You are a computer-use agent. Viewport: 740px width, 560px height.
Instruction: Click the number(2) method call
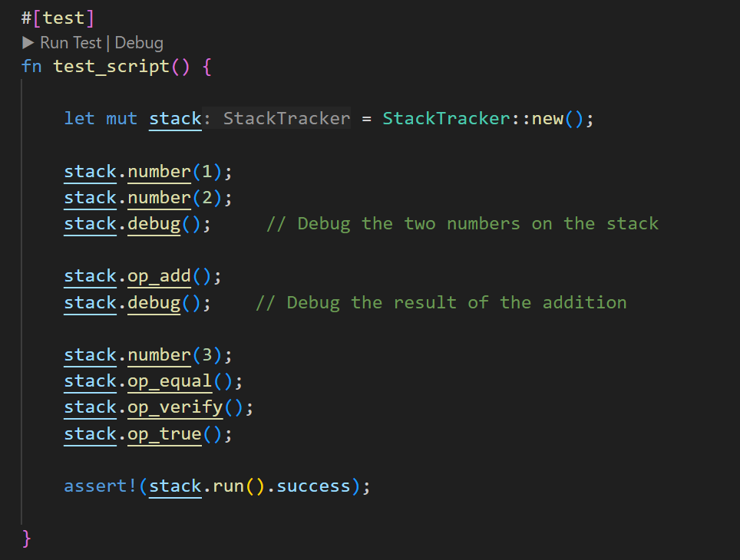tap(159, 198)
